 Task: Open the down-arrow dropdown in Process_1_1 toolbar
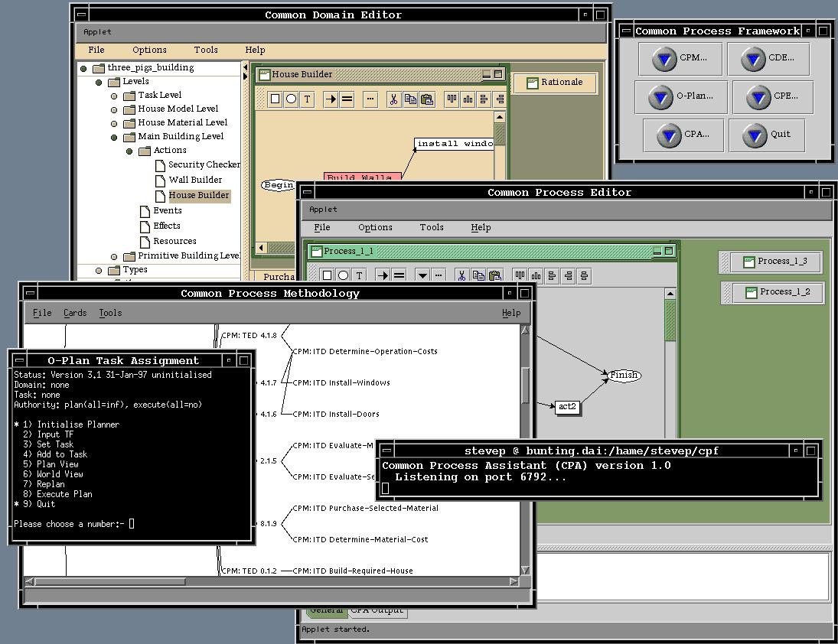(x=422, y=276)
